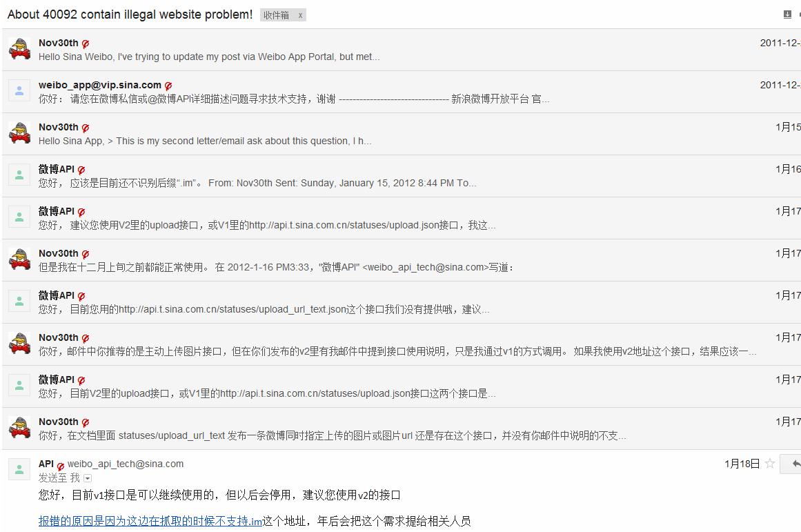The width and height of the screenshot is (801, 532).
Task: Click Nov30th avatar on "但是我在十二月上旬" message
Action: click(19, 259)
